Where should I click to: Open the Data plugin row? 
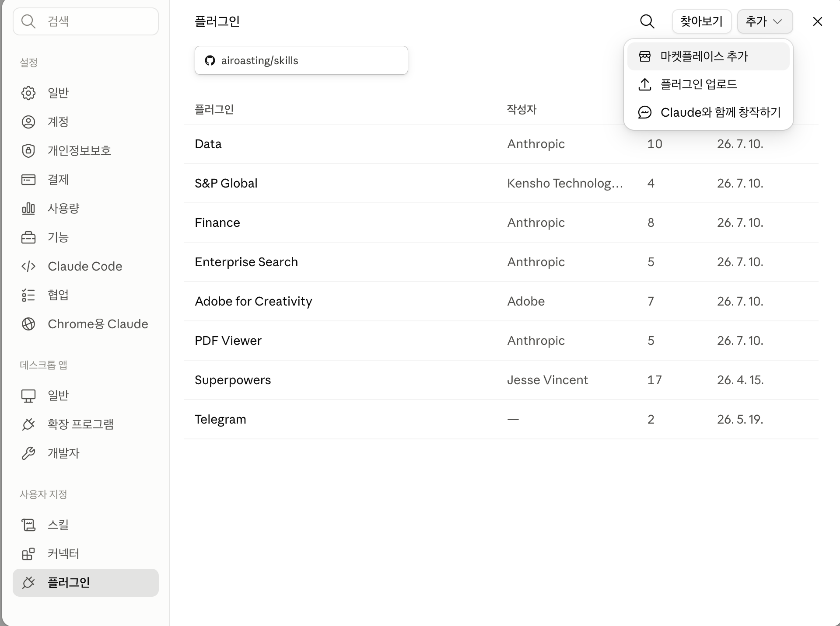point(501,144)
